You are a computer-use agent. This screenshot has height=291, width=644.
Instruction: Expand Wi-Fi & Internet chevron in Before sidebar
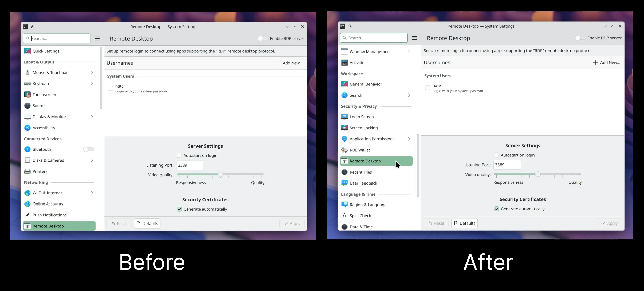[x=92, y=193]
